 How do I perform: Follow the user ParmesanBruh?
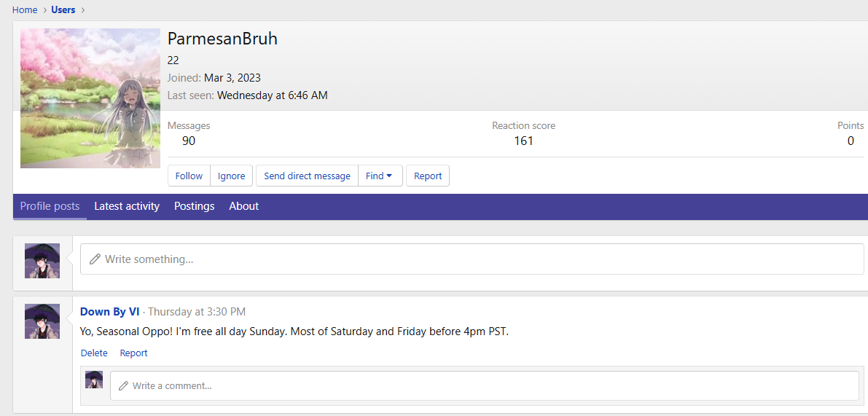[x=189, y=176]
